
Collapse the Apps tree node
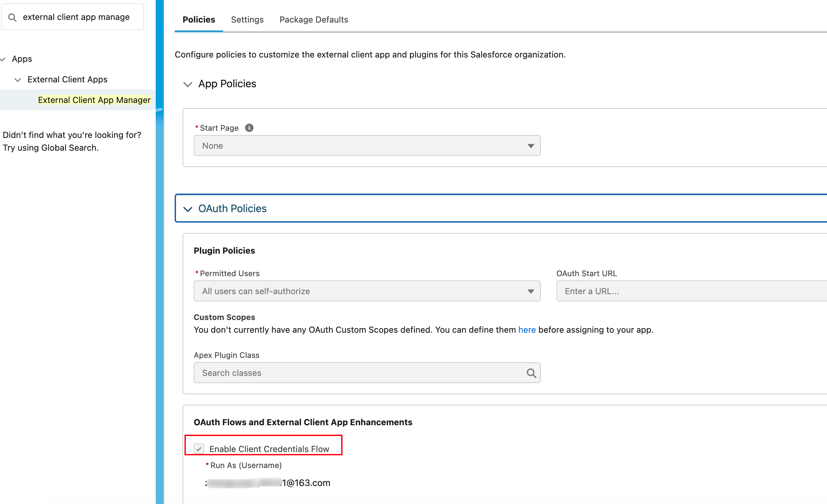coord(3,59)
